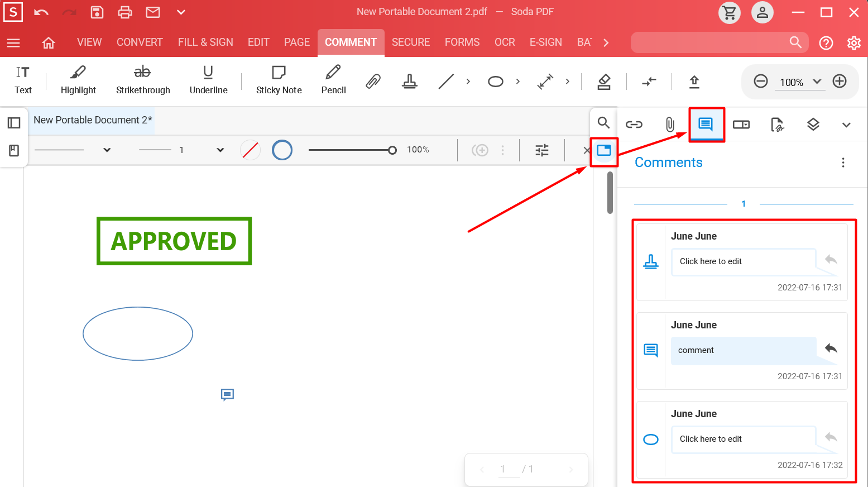The width and height of the screenshot is (868, 487).
Task: Open the FORMS ribbon tab
Action: (462, 42)
